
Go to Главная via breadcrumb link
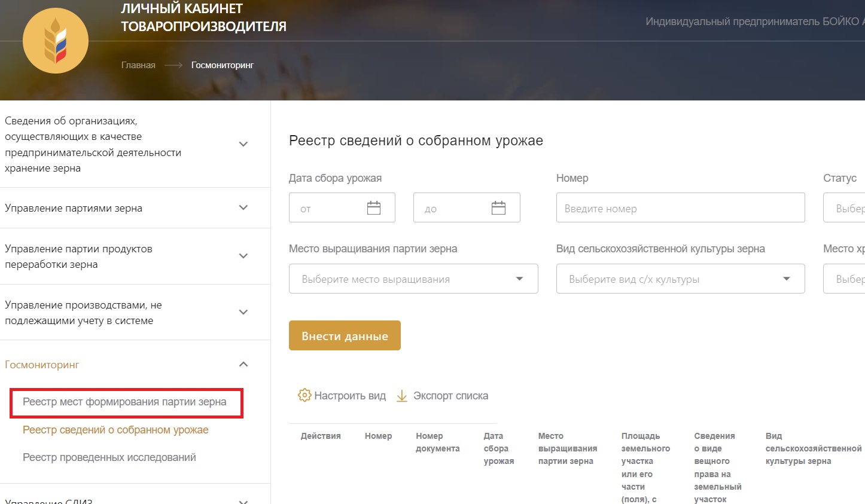click(x=138, y=65)
